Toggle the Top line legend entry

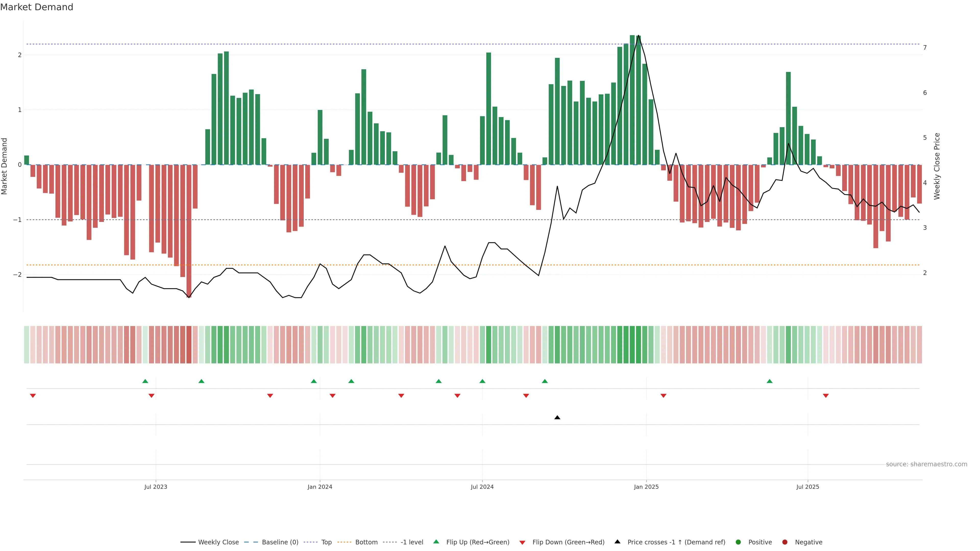(x=326, y=542)
